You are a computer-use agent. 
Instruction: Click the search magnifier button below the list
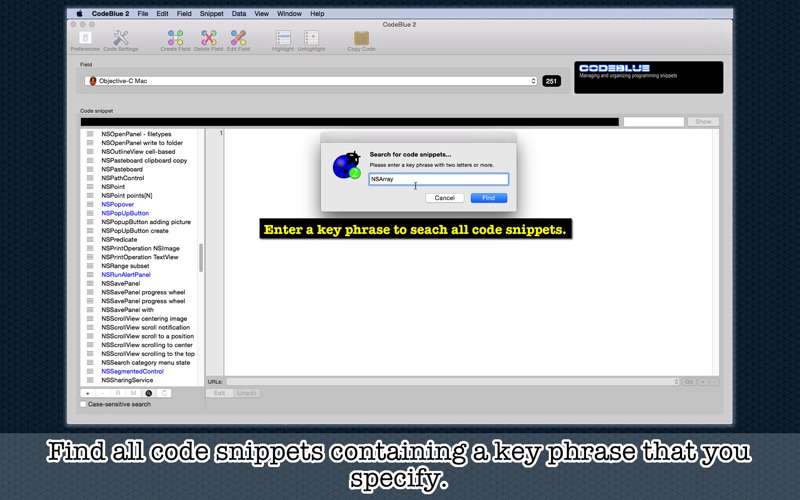pyautogui.click(x=149, y=393)
